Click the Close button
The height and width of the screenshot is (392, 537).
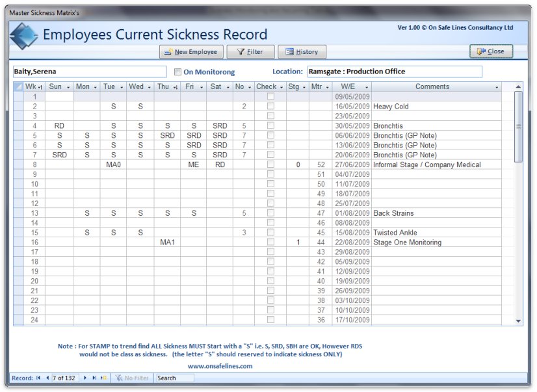[x=491, y=51]
